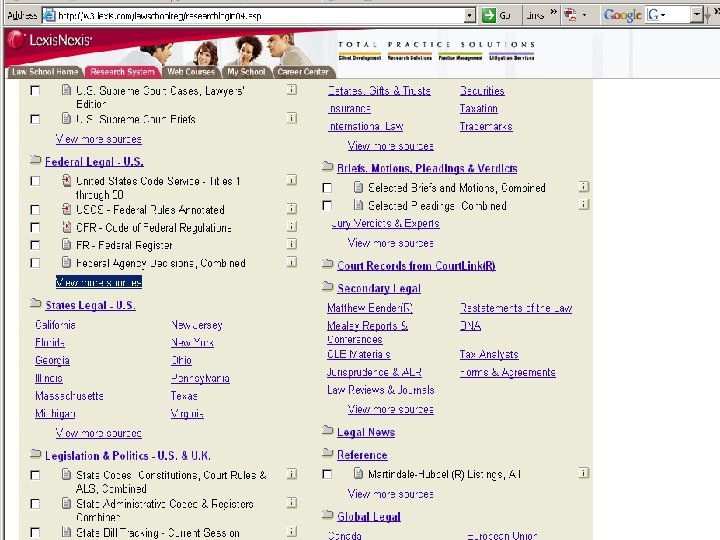Open the address bar dropdown arrow
720x540 pixels.
469,16
